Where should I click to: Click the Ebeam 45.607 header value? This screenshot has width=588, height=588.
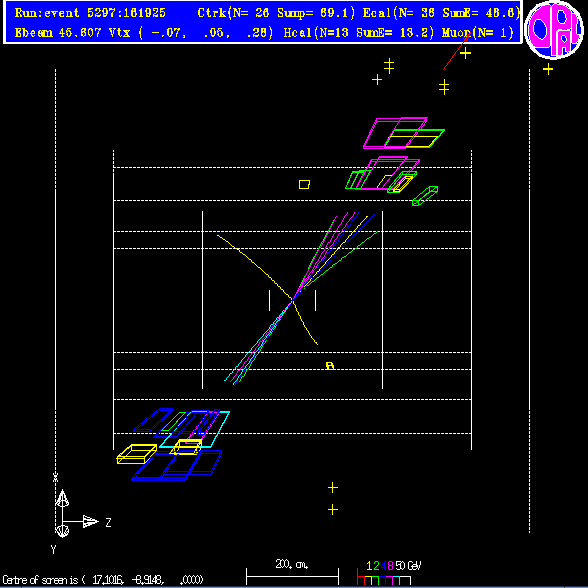tap(58, 33)
